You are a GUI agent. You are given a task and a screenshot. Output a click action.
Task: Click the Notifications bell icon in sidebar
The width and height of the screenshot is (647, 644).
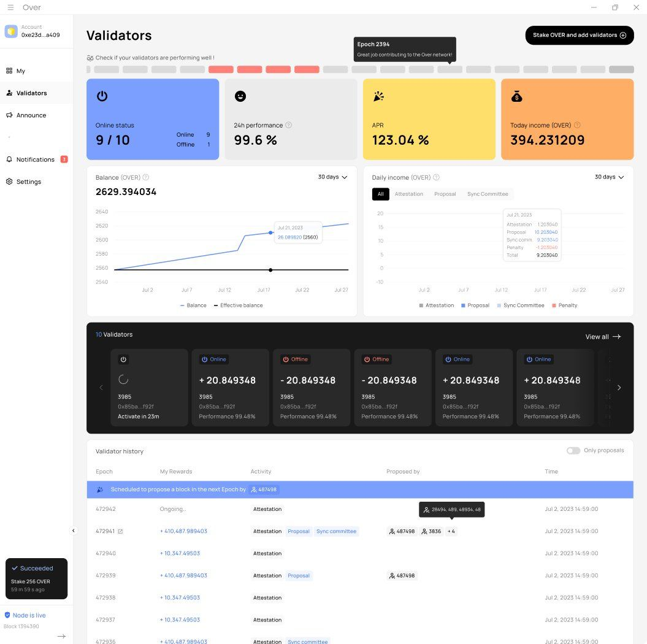(x=9, y=159)
